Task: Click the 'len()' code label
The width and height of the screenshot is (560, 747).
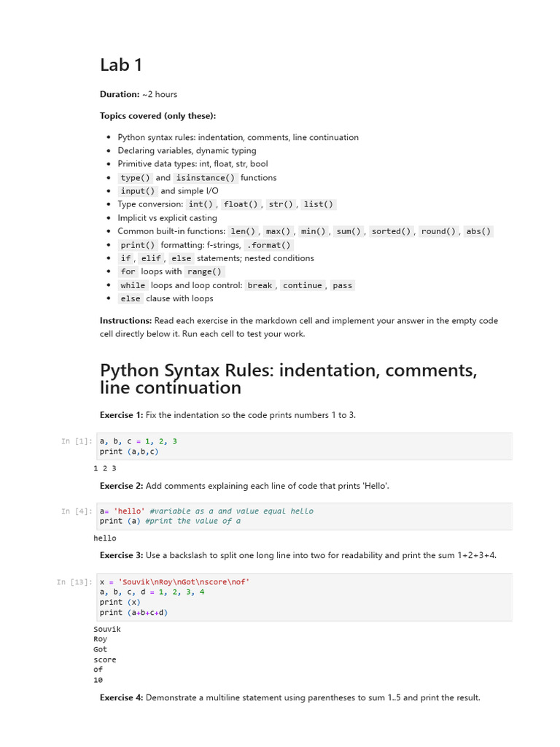Action: click(243, 231)
